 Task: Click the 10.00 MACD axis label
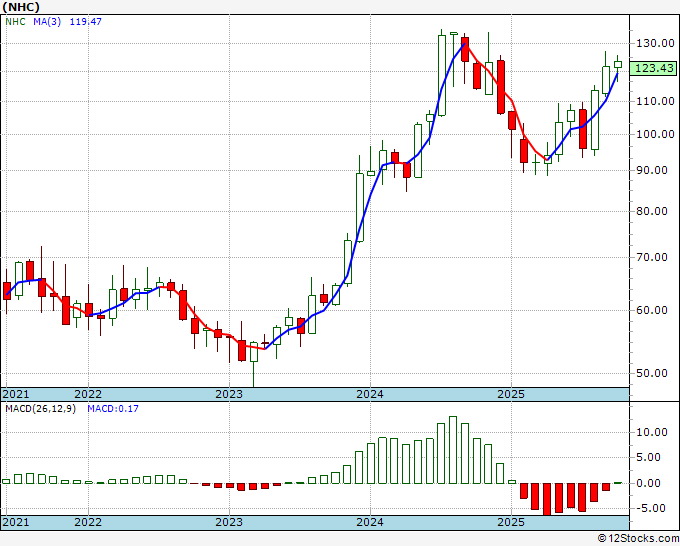pos(651,433)
